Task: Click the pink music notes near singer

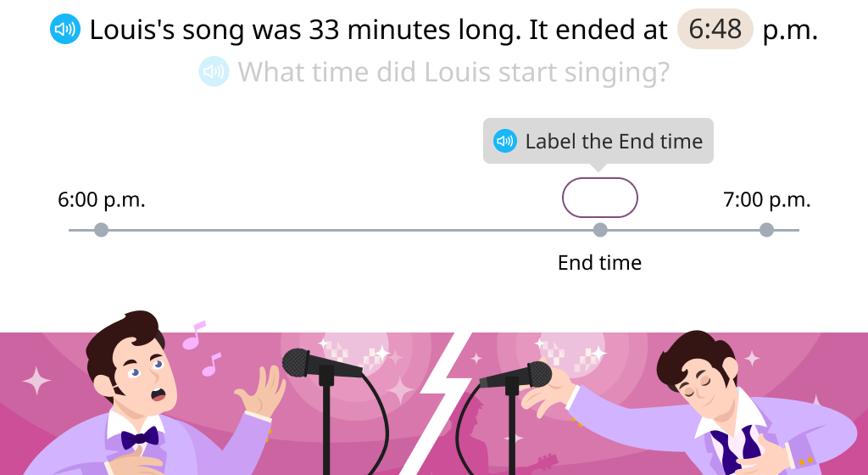Action: pos(202,349)
